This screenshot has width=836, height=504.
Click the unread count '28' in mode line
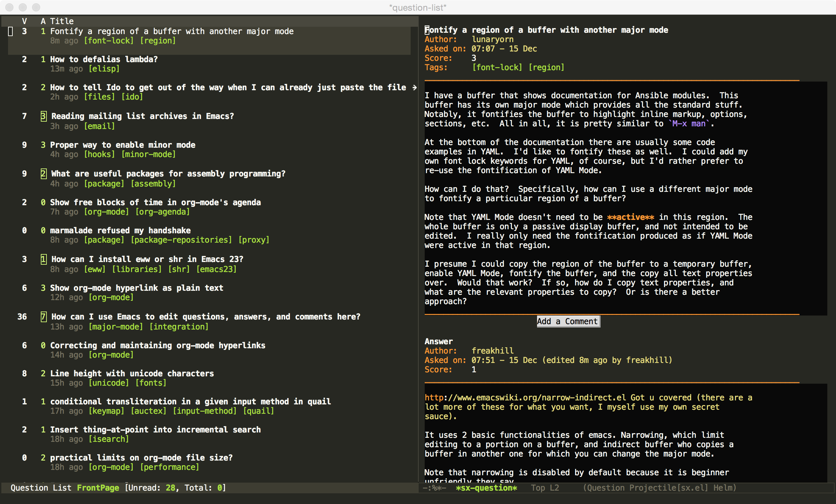pyautogui.click(x=170, y=488)
